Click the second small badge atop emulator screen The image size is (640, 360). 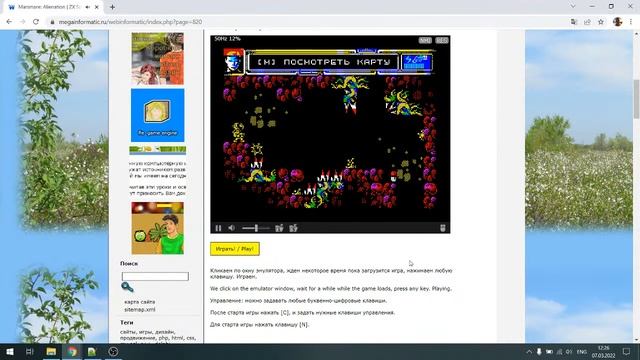[x=442, y=40]
